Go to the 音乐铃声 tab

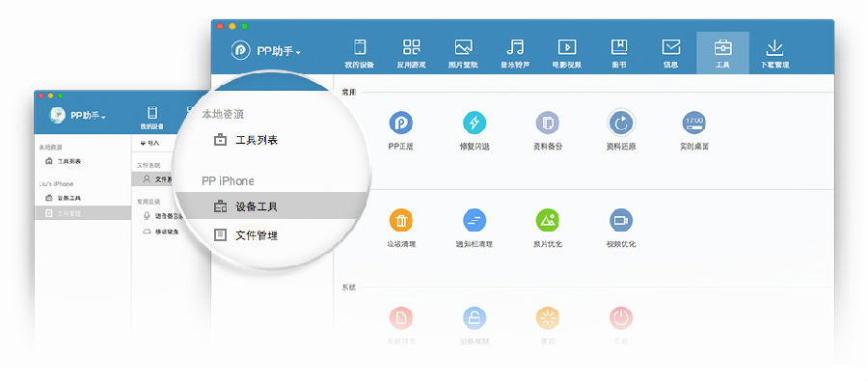(x=515, y=53)
